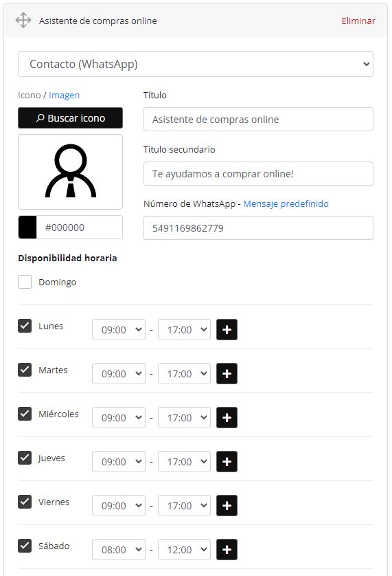
Task: Add a time slot for Lunes
Action: point(227,329)
